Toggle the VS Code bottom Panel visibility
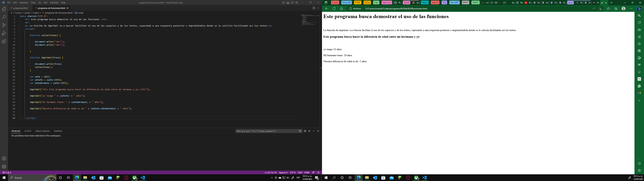The width and height of the screenshot is (644, 181). (288, 3)
